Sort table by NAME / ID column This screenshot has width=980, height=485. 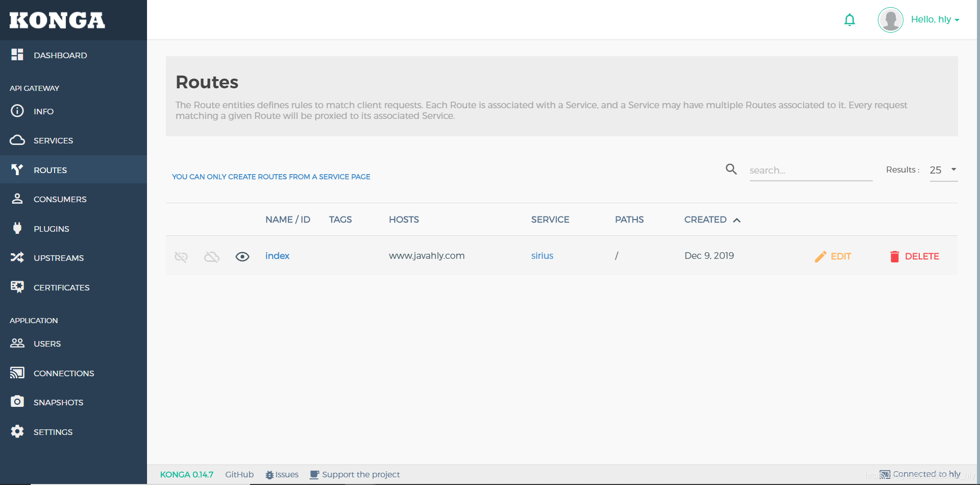click(x=288, y=220)
